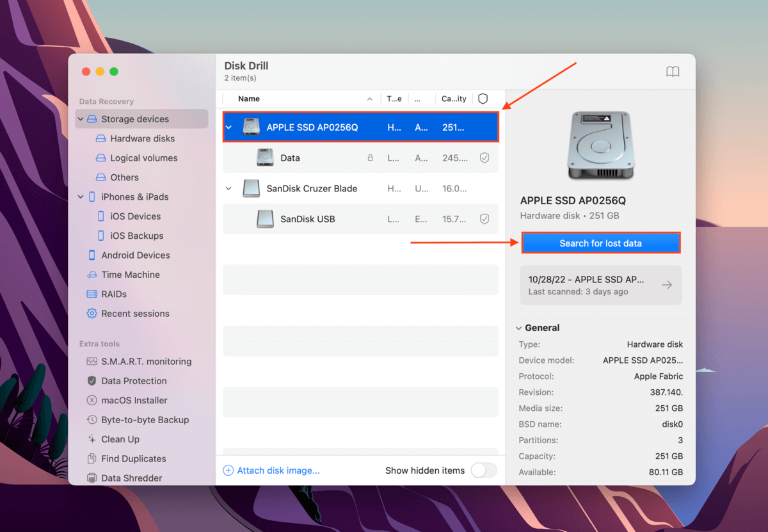Select SanDisk USB volume row
This screenshot has height=532, width=768.
[360, 219]
